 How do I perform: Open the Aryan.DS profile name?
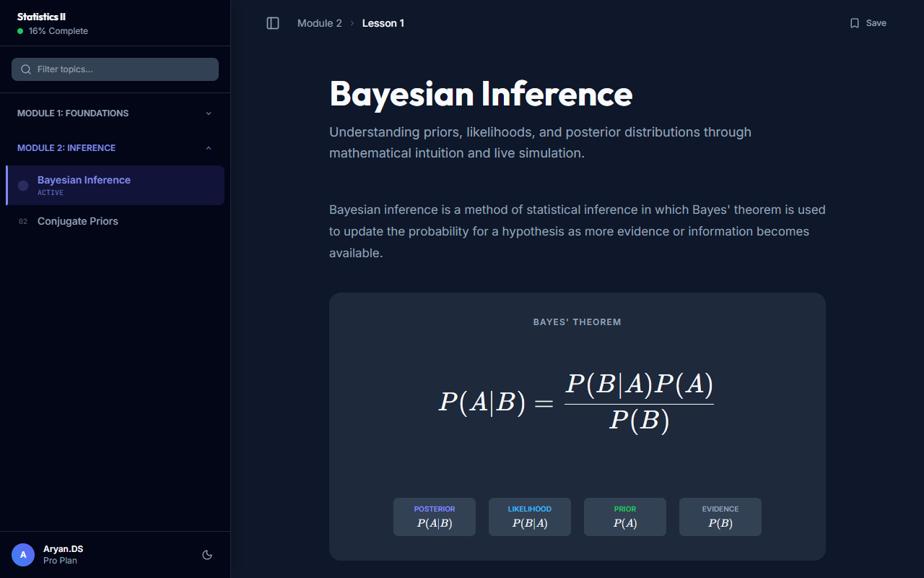pos(63,549)
